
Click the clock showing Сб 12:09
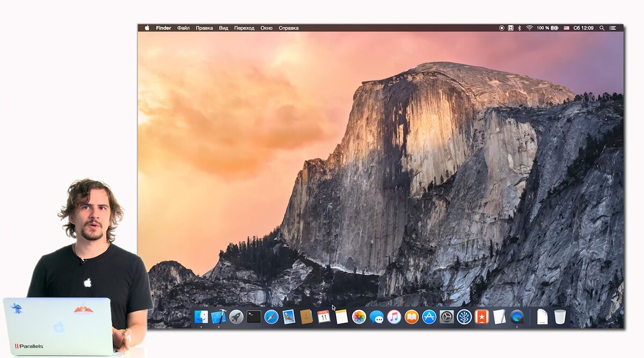583,28
